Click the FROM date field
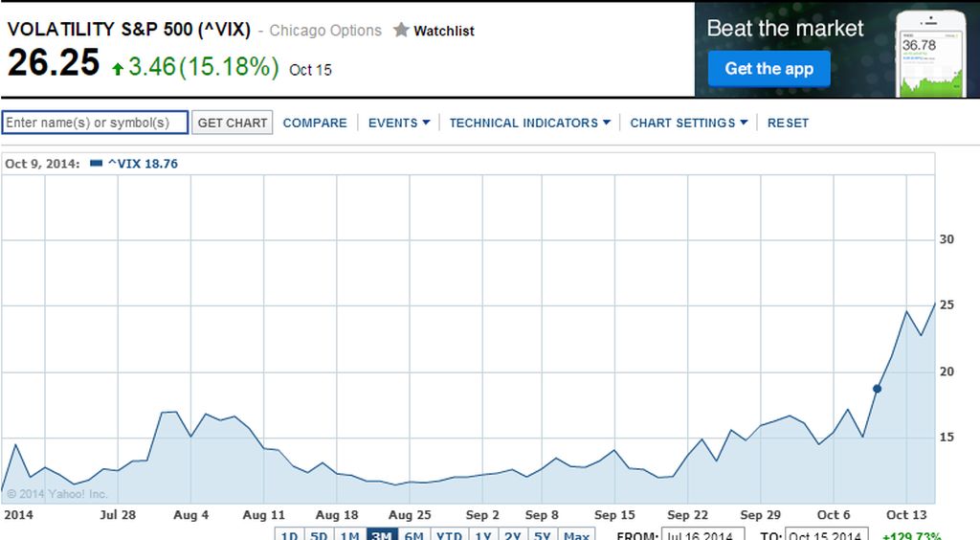Viewport: 980px width, 540px height. tap(703, 535)
